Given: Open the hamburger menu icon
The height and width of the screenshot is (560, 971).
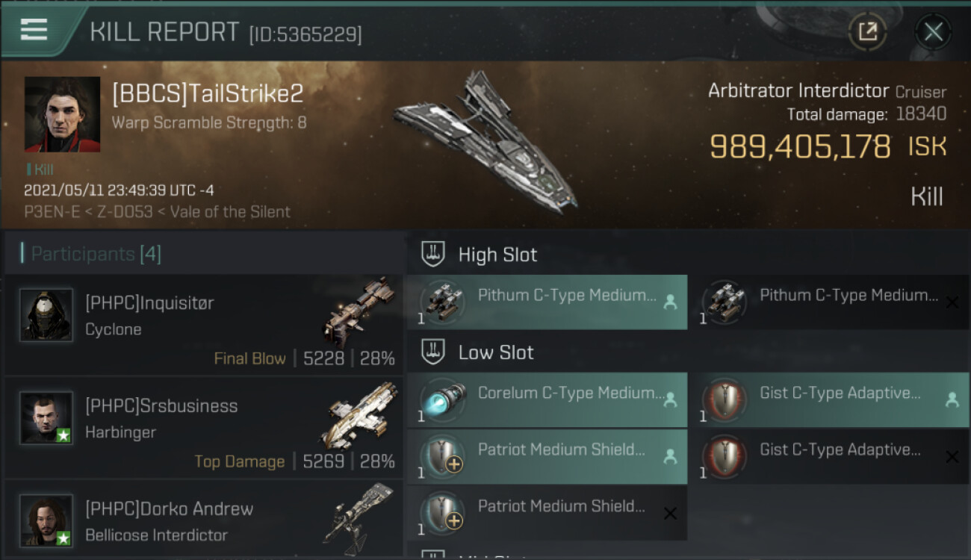Looking at the screenshot, I should 34,30.
